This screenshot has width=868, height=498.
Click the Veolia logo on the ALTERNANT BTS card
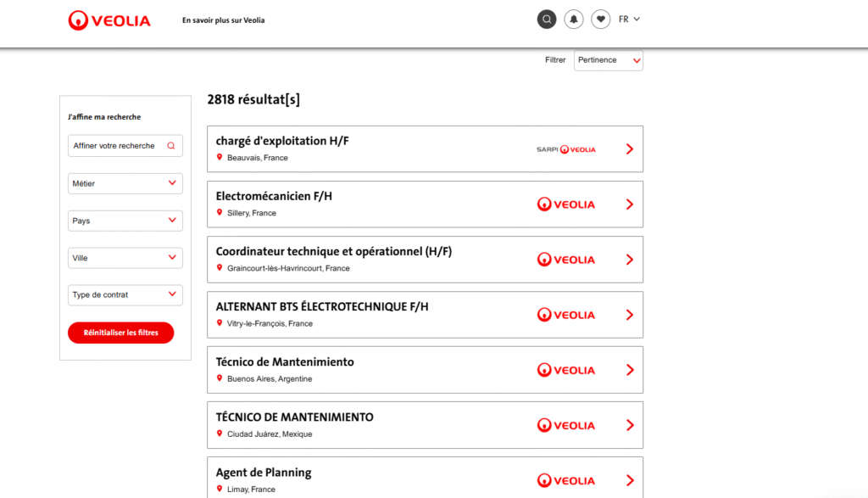[x=565, y=315]
